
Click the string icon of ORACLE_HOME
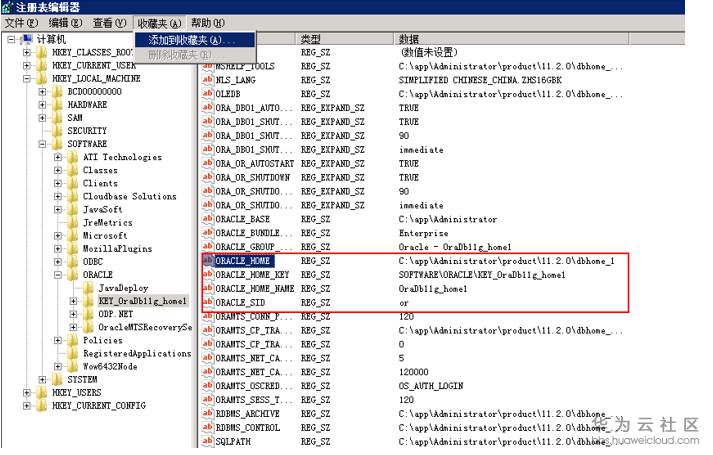[208, 261]
